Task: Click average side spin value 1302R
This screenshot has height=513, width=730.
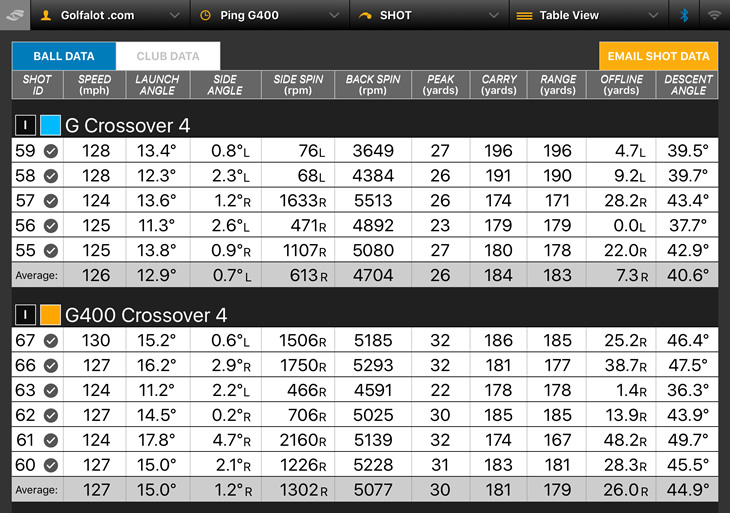Action: (x=303, y=490)
